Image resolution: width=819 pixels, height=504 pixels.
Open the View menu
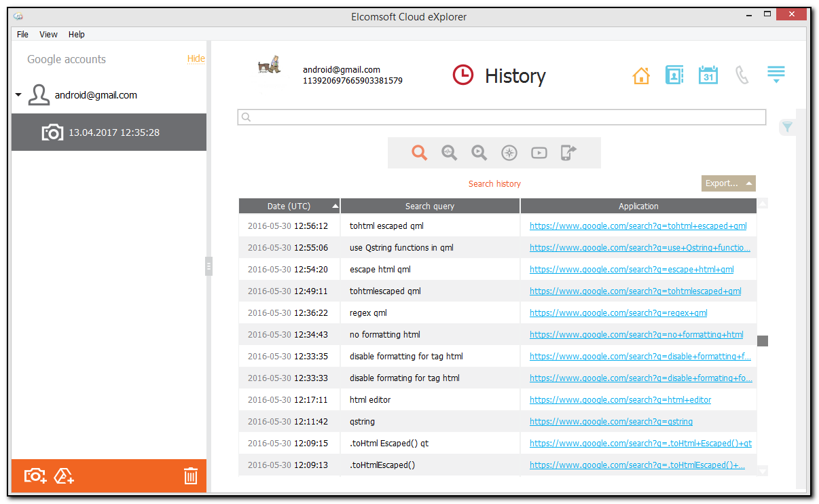(48, 34)
